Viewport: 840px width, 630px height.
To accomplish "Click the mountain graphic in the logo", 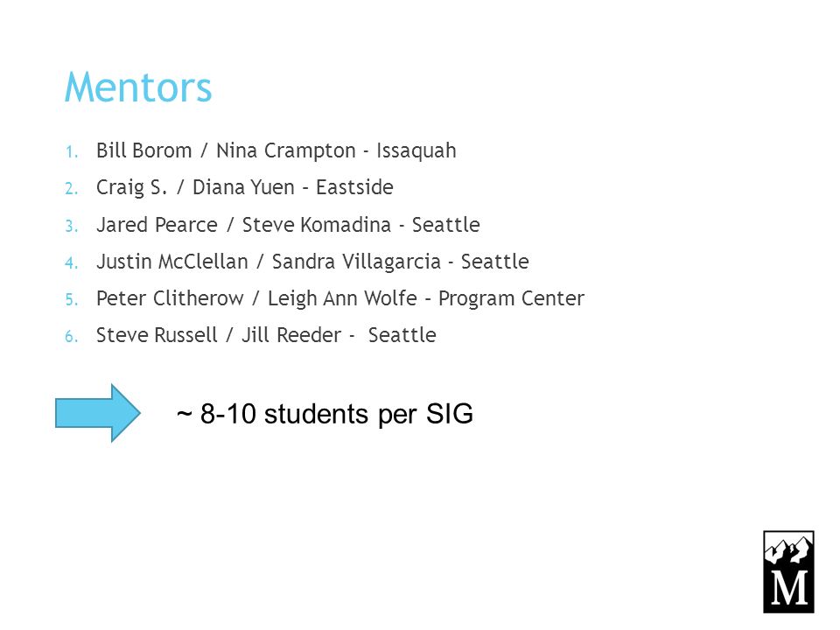I will [x=788, y=550].
